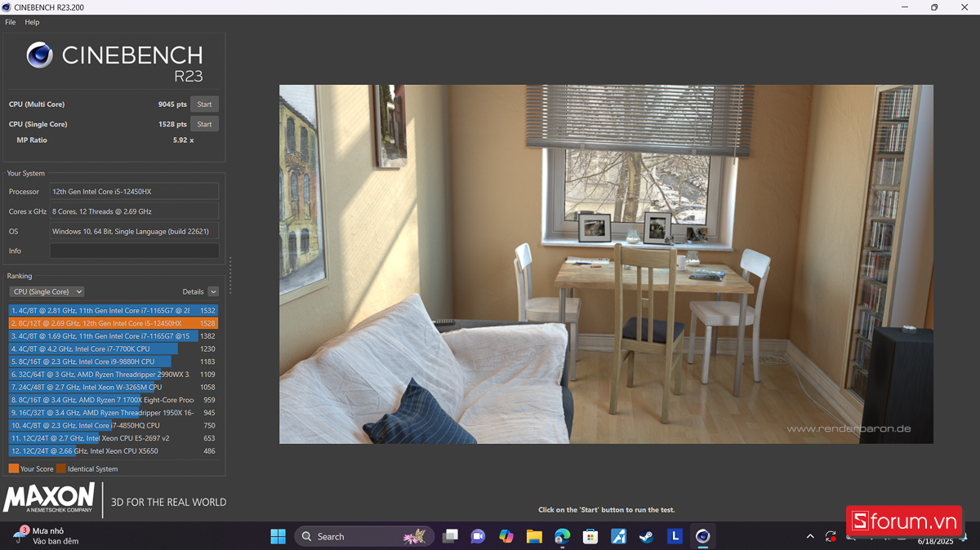Open the CPU (Single Core) ranking dropdown

pyautogui.click(x=47, y=291)
